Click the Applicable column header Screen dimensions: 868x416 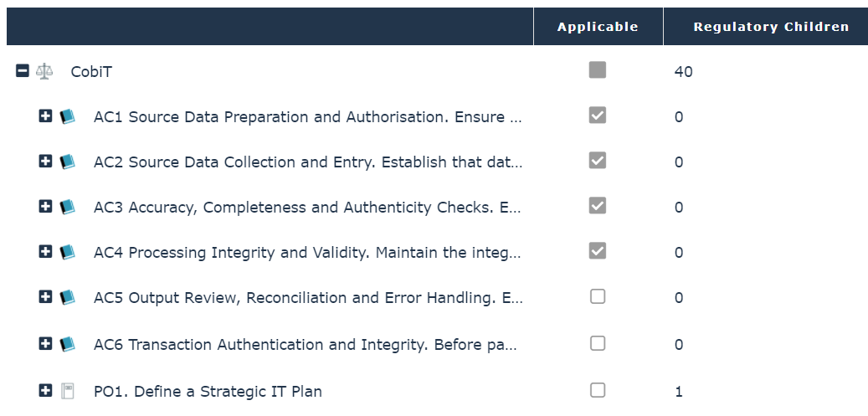click(598, 27)
